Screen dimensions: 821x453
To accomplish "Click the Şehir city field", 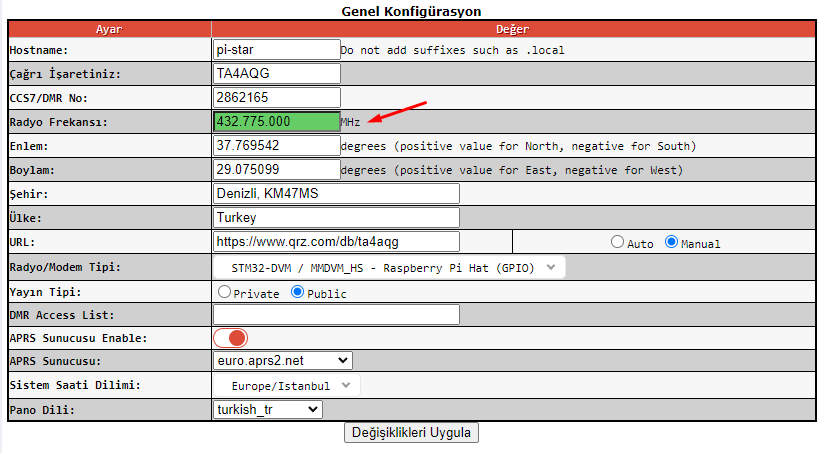I will [335, 193].
